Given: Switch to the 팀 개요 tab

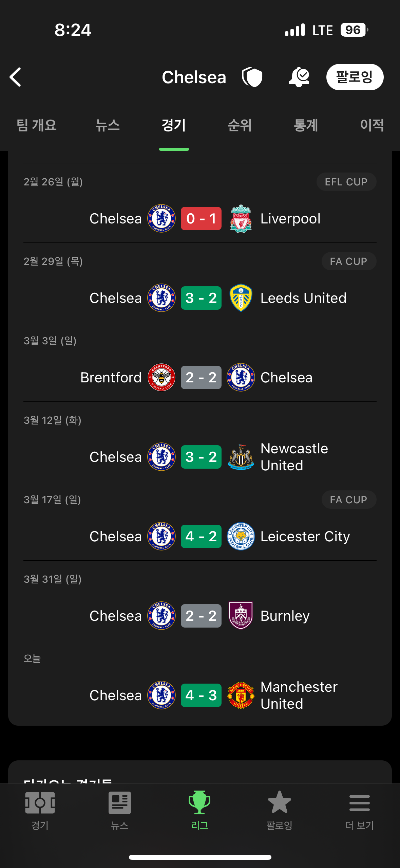Looking at the screenshot, I should 37,125.
